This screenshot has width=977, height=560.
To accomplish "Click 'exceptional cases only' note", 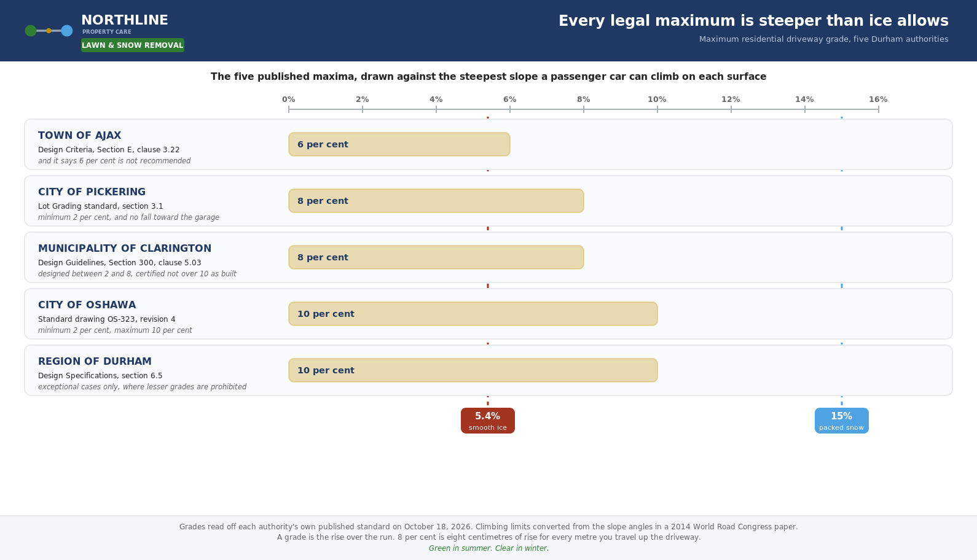I will (x=142, y=387).
